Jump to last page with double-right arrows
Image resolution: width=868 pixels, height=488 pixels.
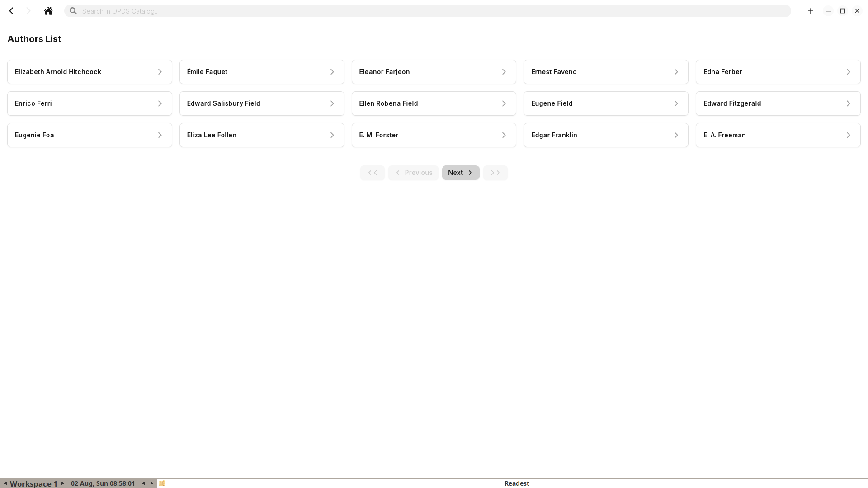click(495, 173)
